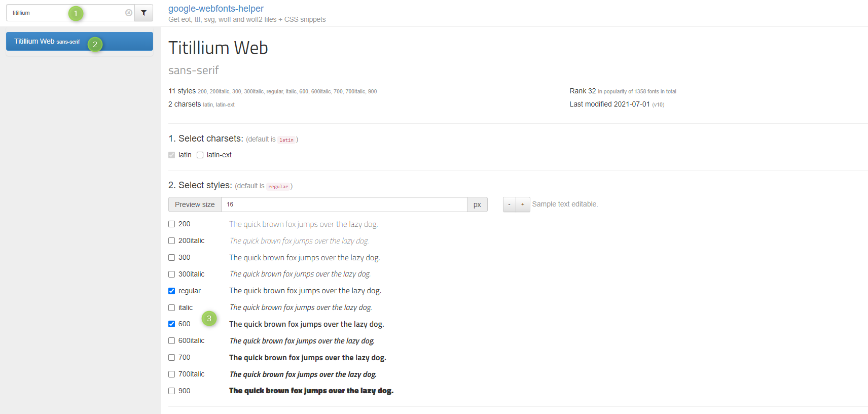
Task: Edit the regular weight sample text
Action: click(305, 291)
